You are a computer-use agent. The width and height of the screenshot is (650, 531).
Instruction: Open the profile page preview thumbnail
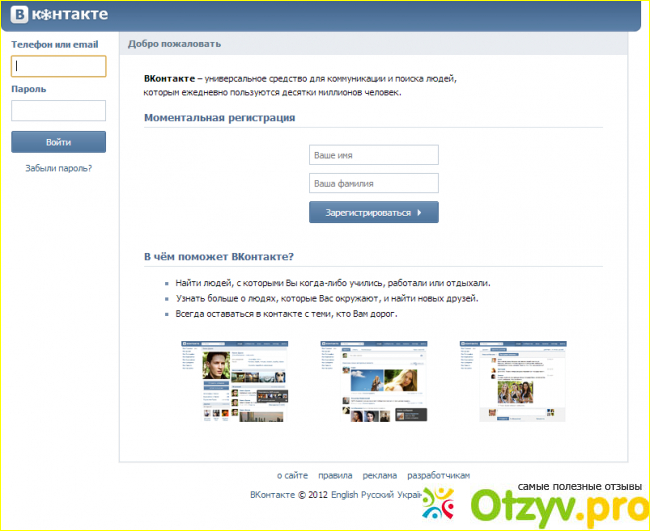tap(235, 381)
